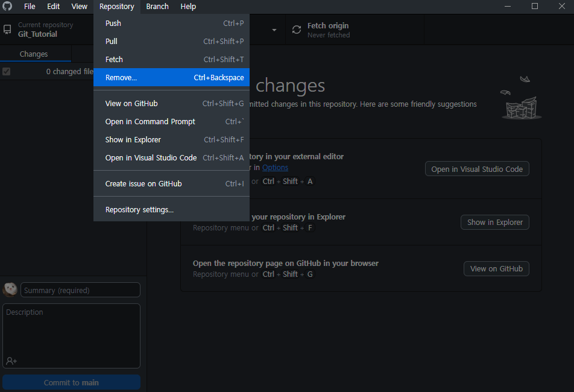Open the Current repository Git_Tutorial selector
The image size is (574, 392).
coord(47,30)
